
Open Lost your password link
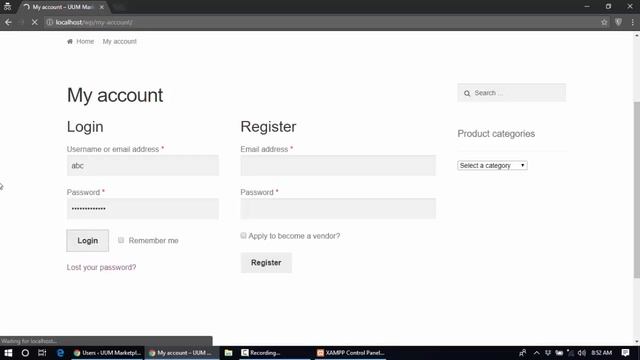click(102, 267)
